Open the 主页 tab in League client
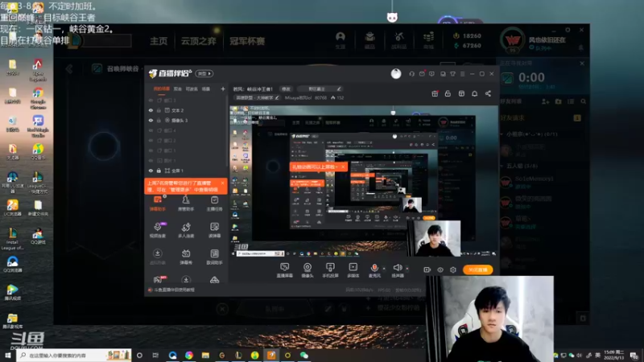 159,41
